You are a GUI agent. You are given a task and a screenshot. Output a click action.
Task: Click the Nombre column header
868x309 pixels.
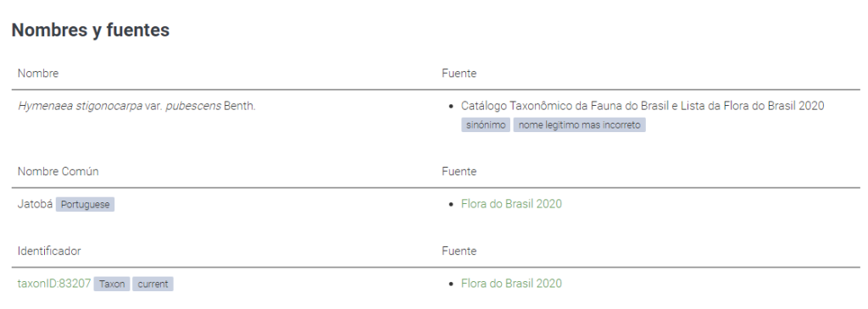point(37,73)
